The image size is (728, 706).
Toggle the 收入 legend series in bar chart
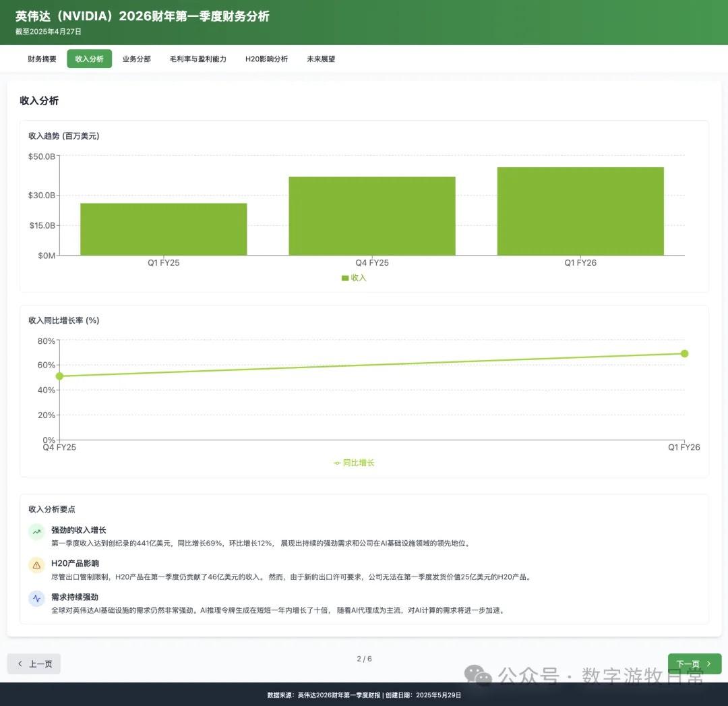pos(354,278)
